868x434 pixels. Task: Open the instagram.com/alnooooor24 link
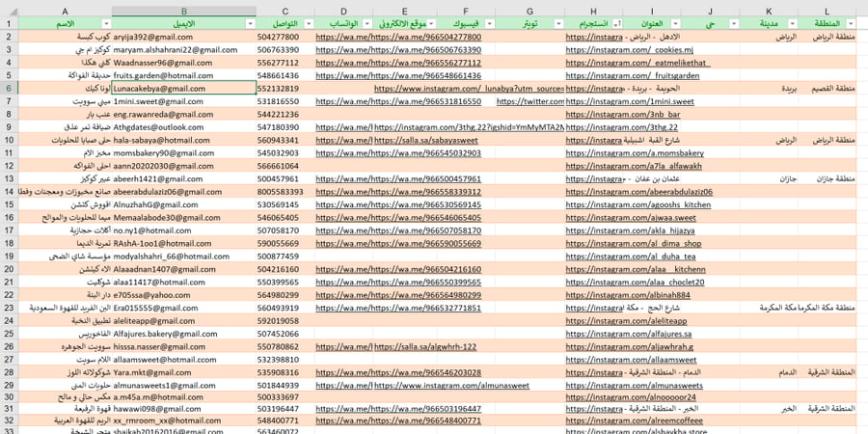631,398
